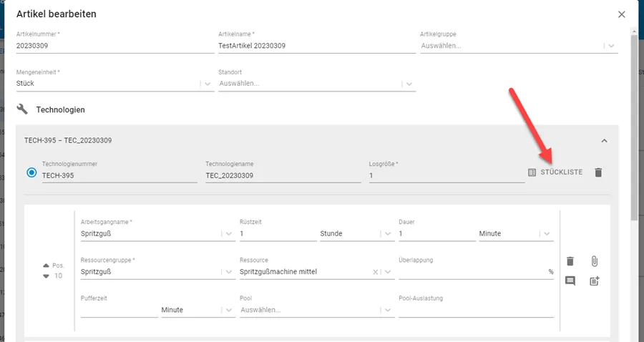Image resolution: width=644 pixels, height=342 pixels.
Task: Open the Dauer unit Minute dropdown
Action: click(547, 234)
